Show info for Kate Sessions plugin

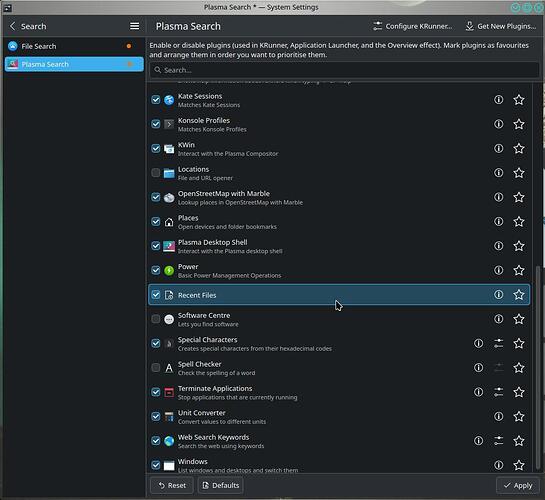pos(498,100)
